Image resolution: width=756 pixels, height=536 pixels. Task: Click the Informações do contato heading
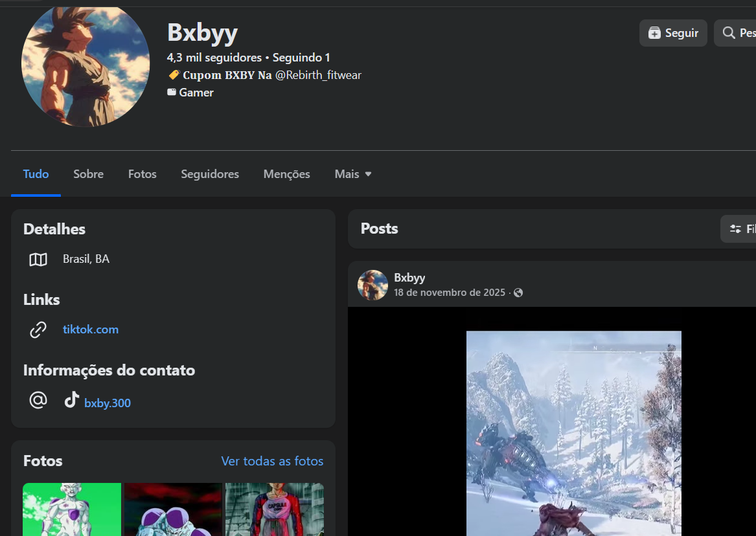pyautogui.click(x=109, y=370)
